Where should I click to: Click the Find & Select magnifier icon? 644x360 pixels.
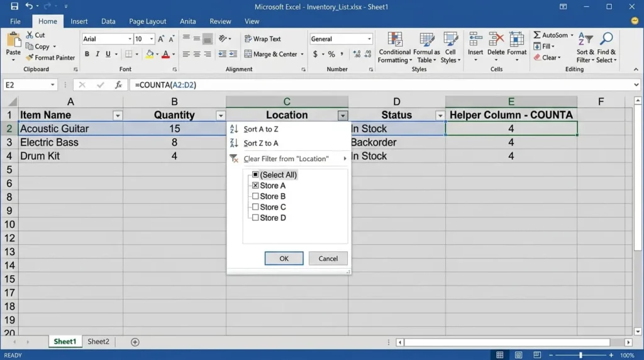606,39
